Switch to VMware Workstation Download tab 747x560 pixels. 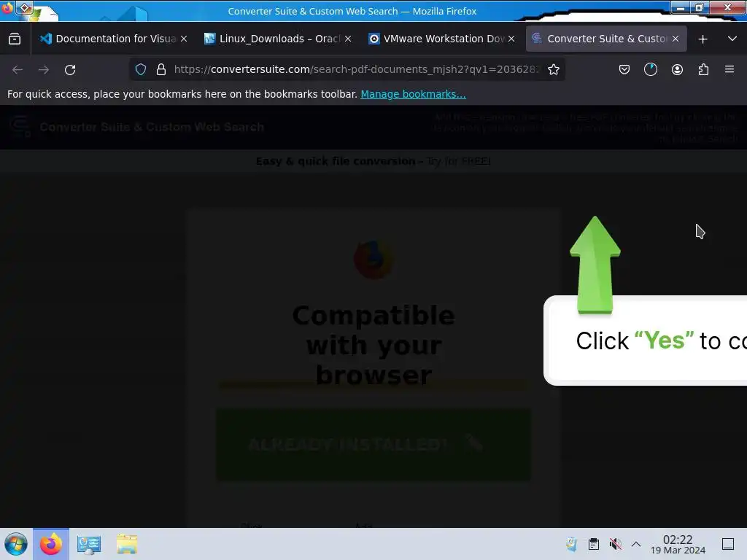(x=443, y=39)
